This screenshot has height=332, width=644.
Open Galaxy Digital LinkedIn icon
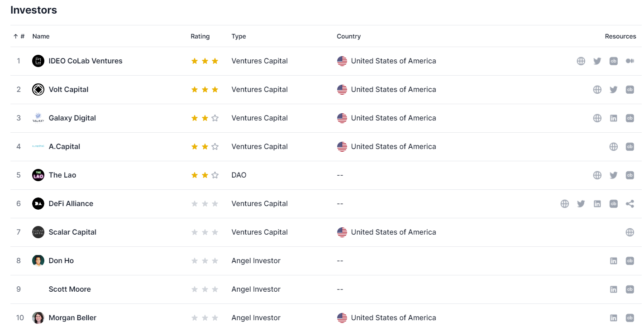coord(613,118)
